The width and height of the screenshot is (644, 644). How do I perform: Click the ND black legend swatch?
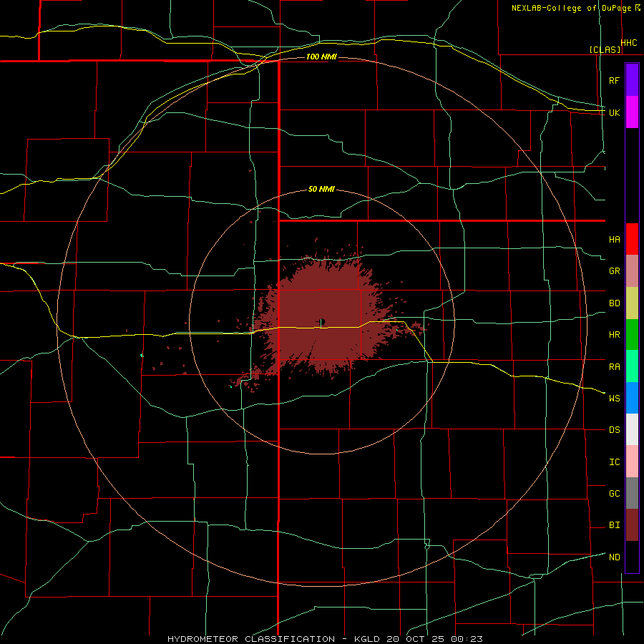point(632,557)
